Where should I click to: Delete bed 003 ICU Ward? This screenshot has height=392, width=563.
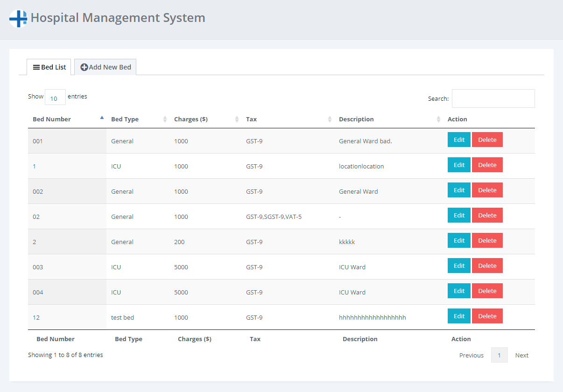coord(487,266)
